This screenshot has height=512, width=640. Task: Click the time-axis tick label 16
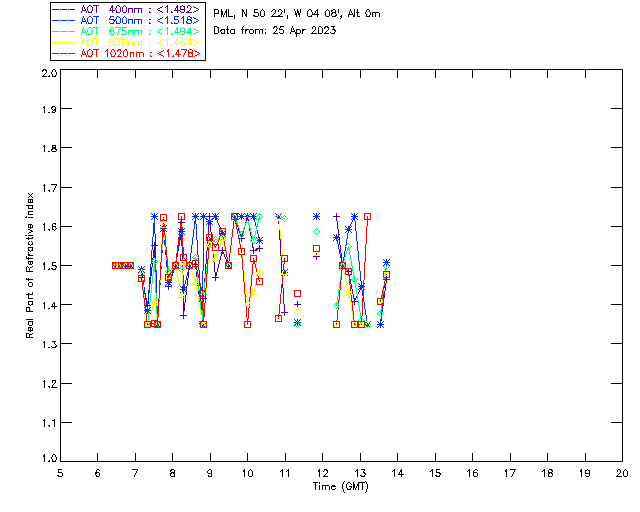[473, 473]
